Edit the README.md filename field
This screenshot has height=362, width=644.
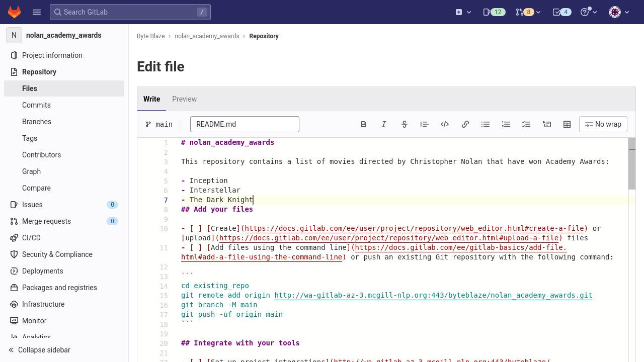pyautogui.click(x=245, y=124)
